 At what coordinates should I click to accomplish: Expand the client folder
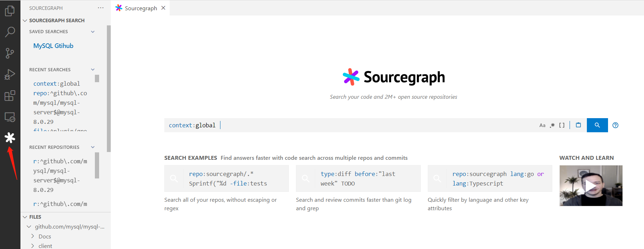(33, 245)
